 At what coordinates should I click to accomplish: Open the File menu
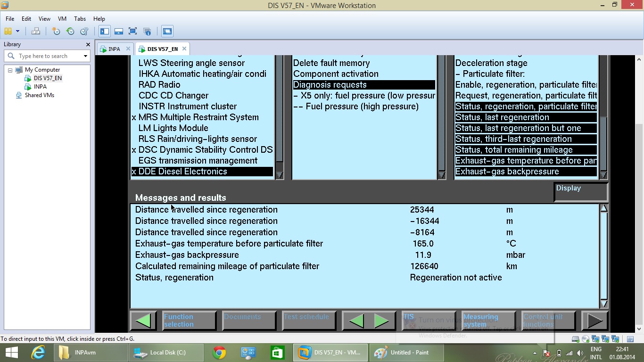click(x=10, y=19)
